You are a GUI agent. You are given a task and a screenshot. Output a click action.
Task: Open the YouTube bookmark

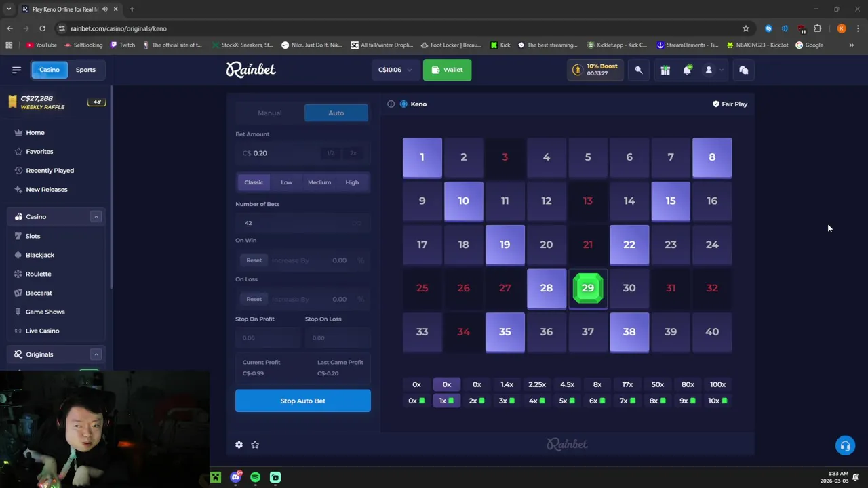[41, 45]
